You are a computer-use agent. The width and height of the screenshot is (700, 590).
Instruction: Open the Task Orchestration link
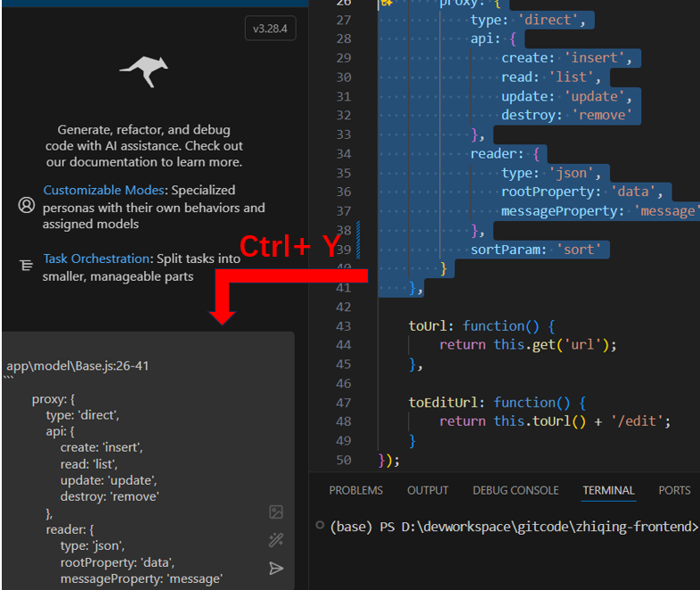(96, 258)
